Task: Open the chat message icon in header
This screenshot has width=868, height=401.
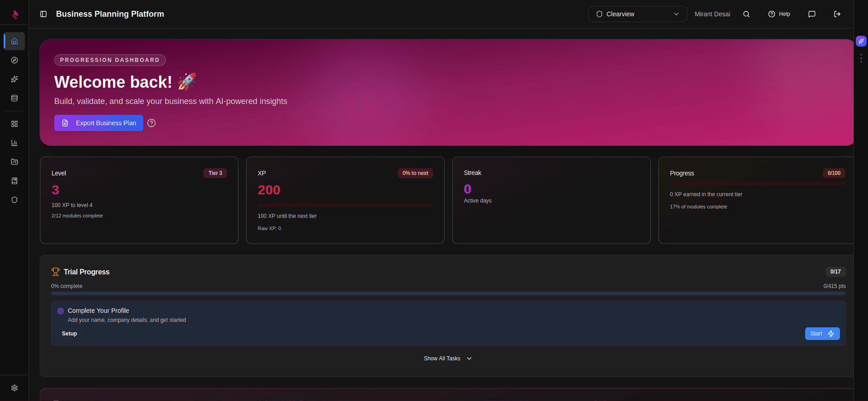Action: [812, 14]
